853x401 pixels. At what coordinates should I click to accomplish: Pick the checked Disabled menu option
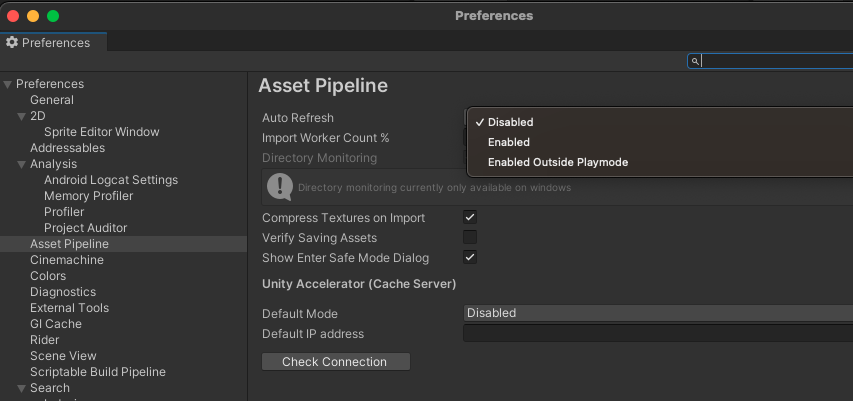point(510,122)
